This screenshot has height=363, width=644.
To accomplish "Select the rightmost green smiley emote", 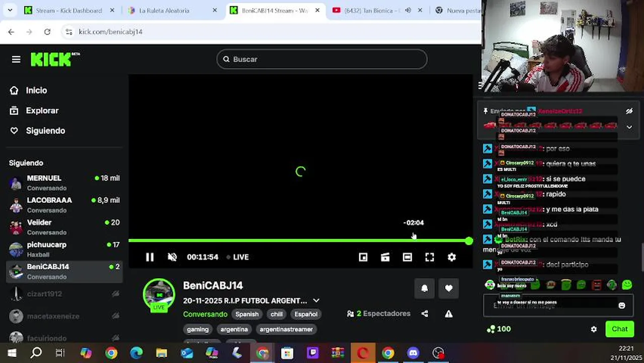I will point(627,285).
